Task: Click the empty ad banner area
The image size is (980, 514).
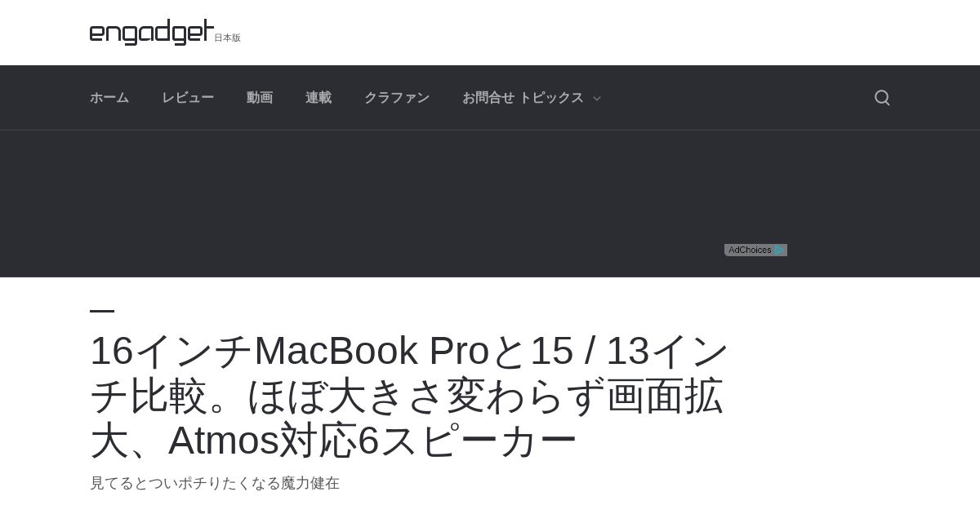Action: point(490,204)
